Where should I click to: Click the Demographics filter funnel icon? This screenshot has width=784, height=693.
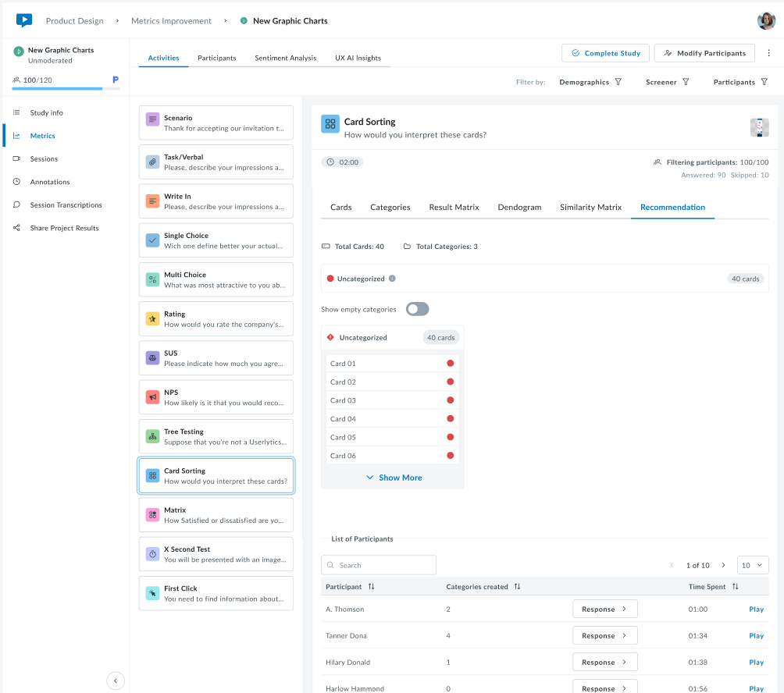(x=618, y=82)
